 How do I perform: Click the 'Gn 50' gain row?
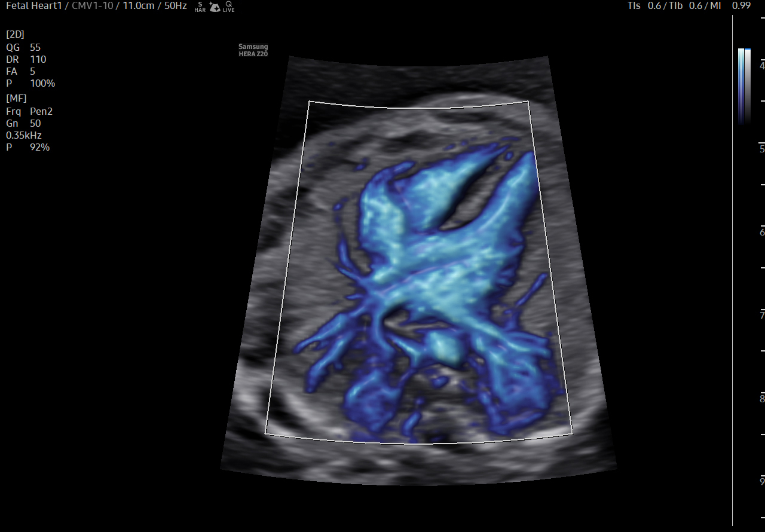point(23,123)
